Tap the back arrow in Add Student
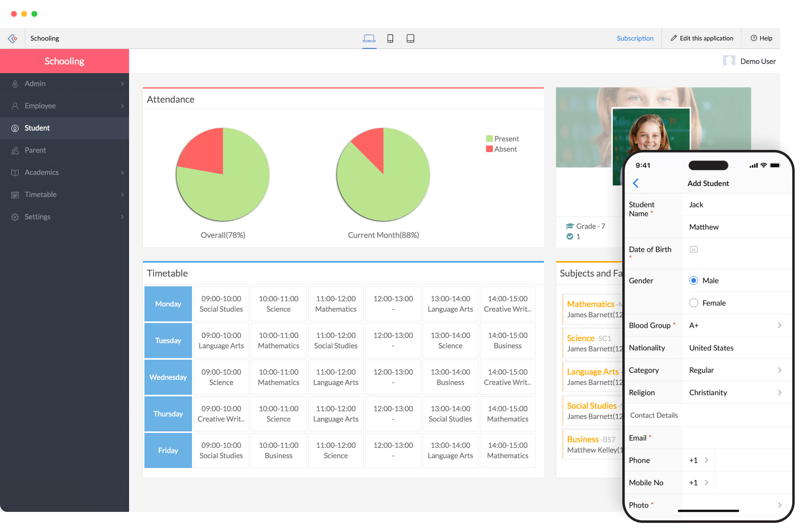The height and width of the screenshot is (532, 804). tap(636, 183)
